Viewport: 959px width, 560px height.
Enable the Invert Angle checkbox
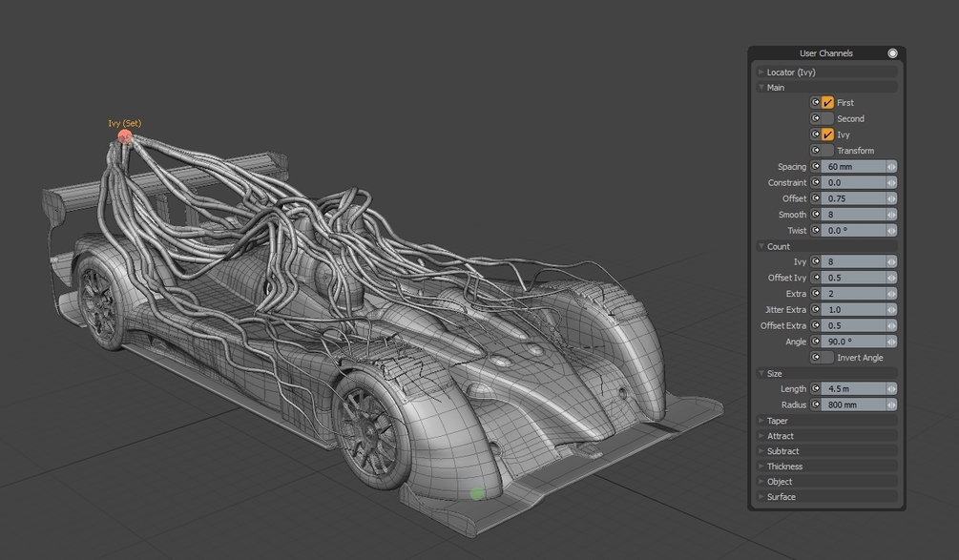pyautogui.click(x=827, y=358)
